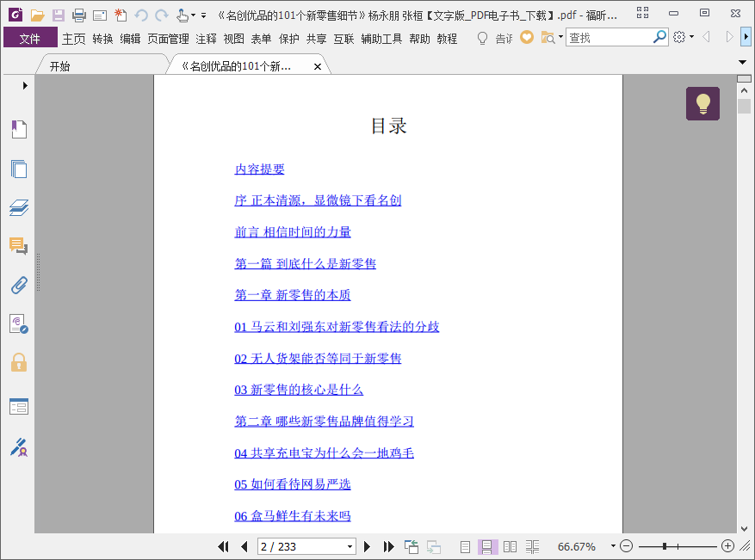The height and width of the screenshot is (560, 755).
Task: Go to the previous page arrow
Action: 244,546
